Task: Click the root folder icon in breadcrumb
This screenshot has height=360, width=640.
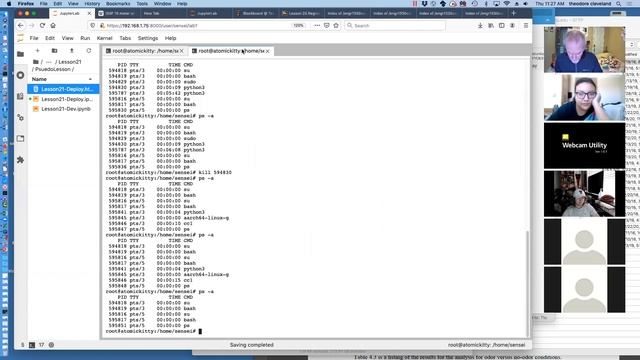Action: pyautogui.click(x=36, y=62)
